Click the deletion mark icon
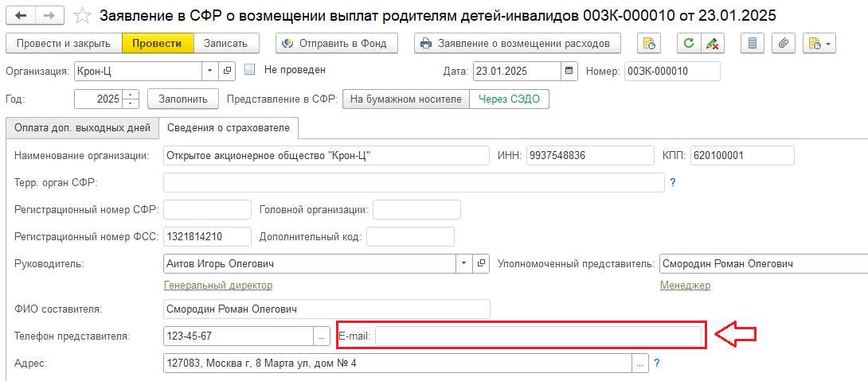The height and width of the screenshot is (381, 868). click(713, 43)
